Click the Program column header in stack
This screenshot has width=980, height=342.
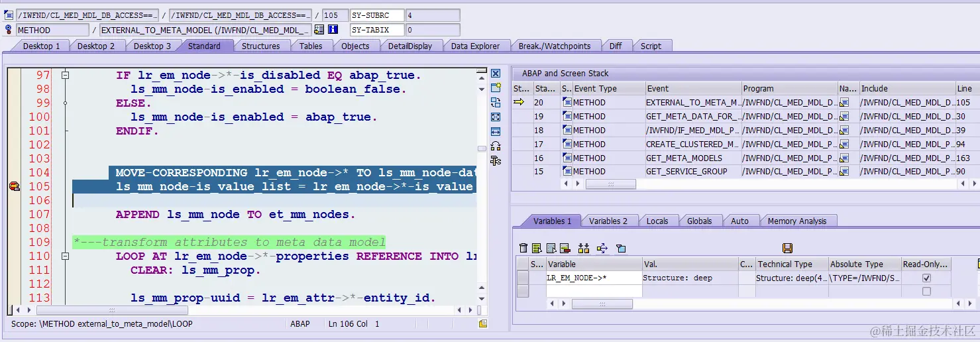pyautogui.click(x=789, y=89)
